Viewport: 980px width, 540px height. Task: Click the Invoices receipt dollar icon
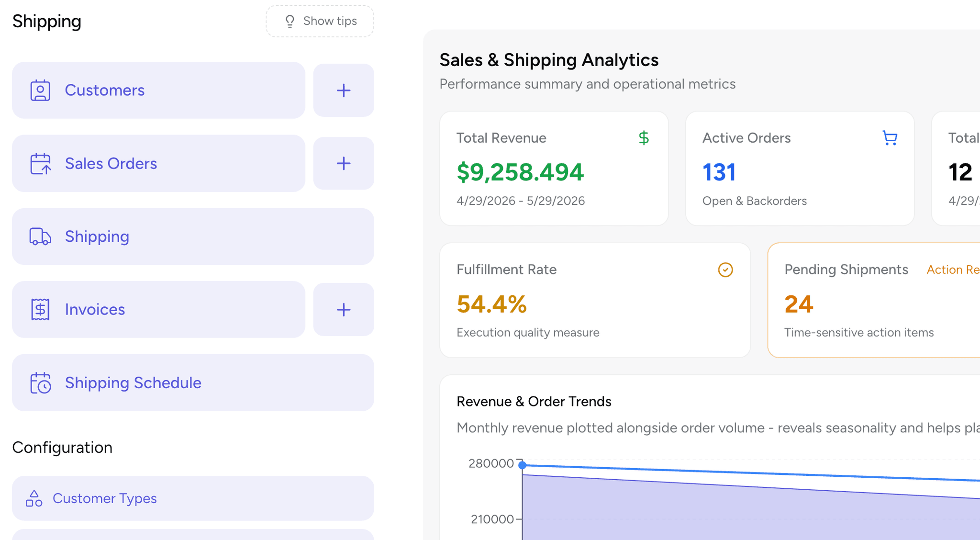[40, 309]
